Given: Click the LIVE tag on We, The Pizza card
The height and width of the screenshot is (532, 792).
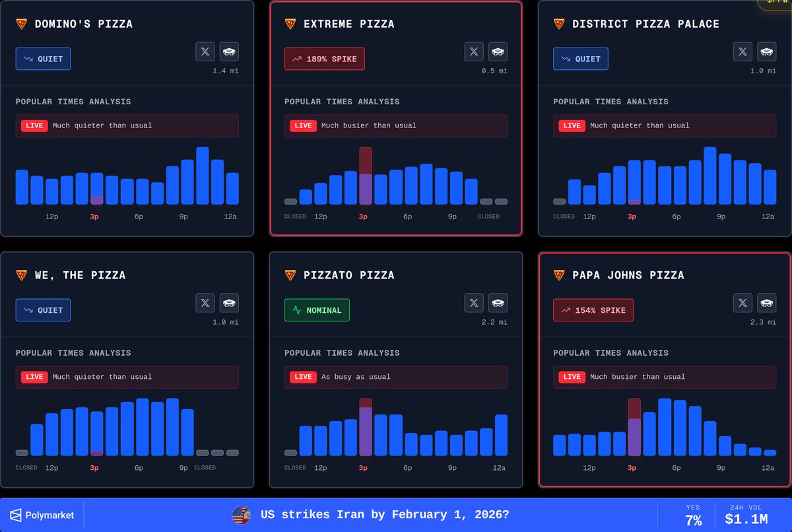Looking at the screenshot, I should 34,377.
